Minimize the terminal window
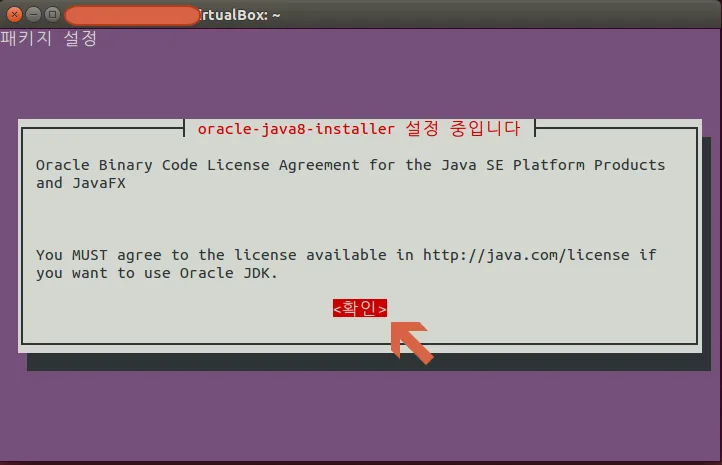 point(34,15)
